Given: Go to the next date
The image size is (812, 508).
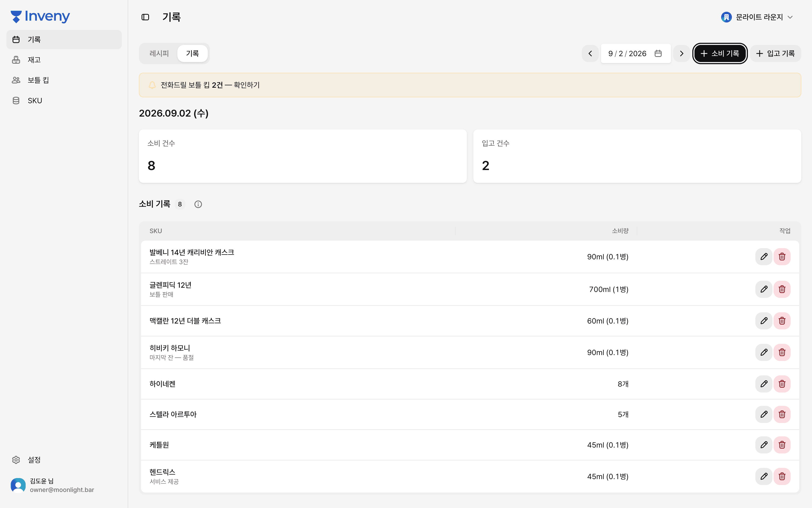Looking at the screenshot, I should 681,53.
